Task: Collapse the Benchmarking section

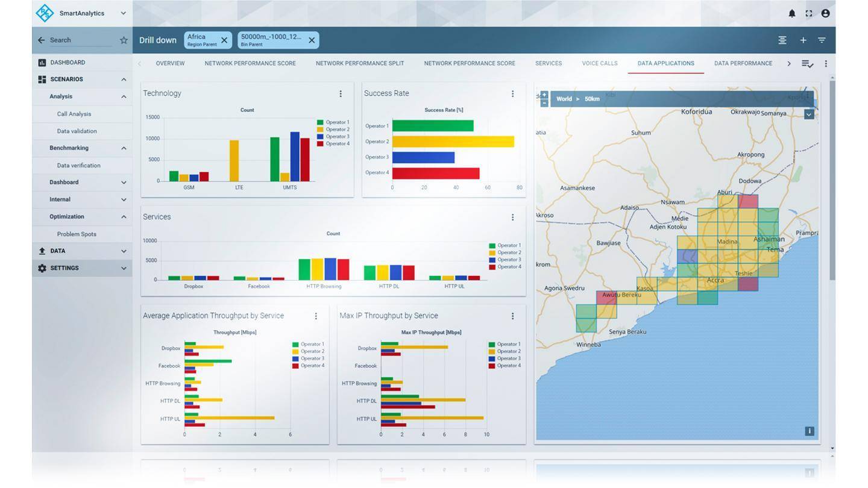Action: pos(124,148)
